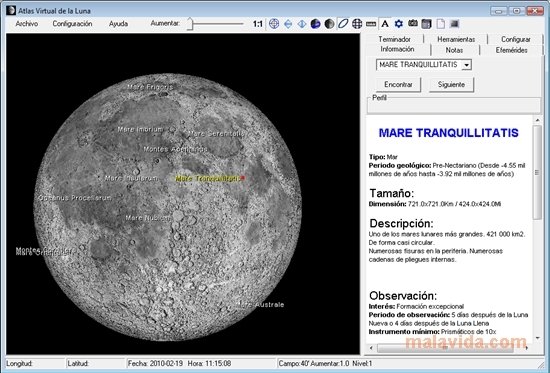This screenshot has height=373, width=550.
Task: Click the dark square image icon
Action: (x=455, y=24)
